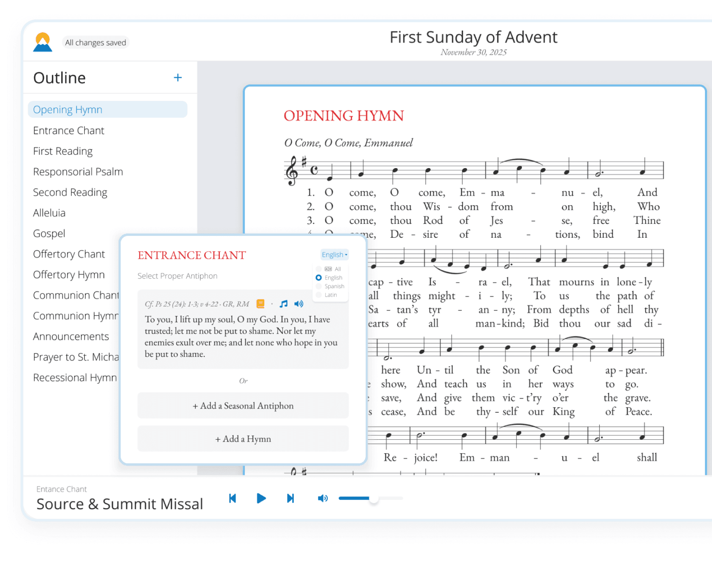Click the OPENING HYMN heading in preview
712x588 pixels.
click(x=344, y=116)
